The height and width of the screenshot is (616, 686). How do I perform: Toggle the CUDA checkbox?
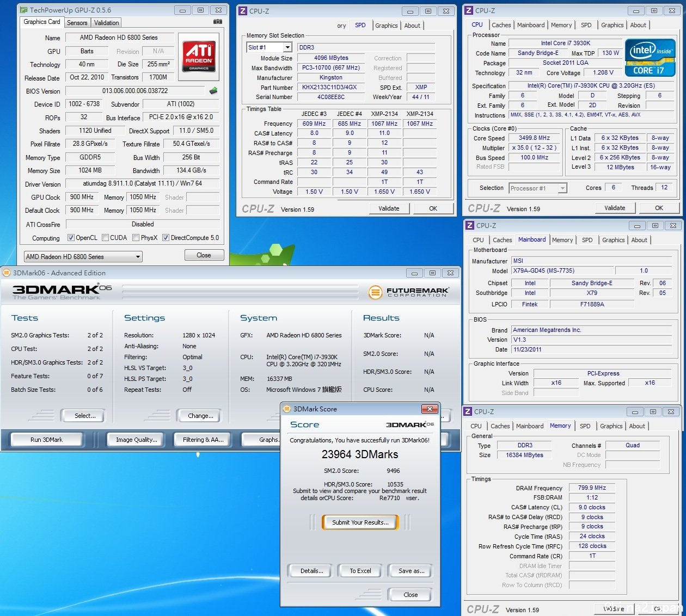click(105, 238)
